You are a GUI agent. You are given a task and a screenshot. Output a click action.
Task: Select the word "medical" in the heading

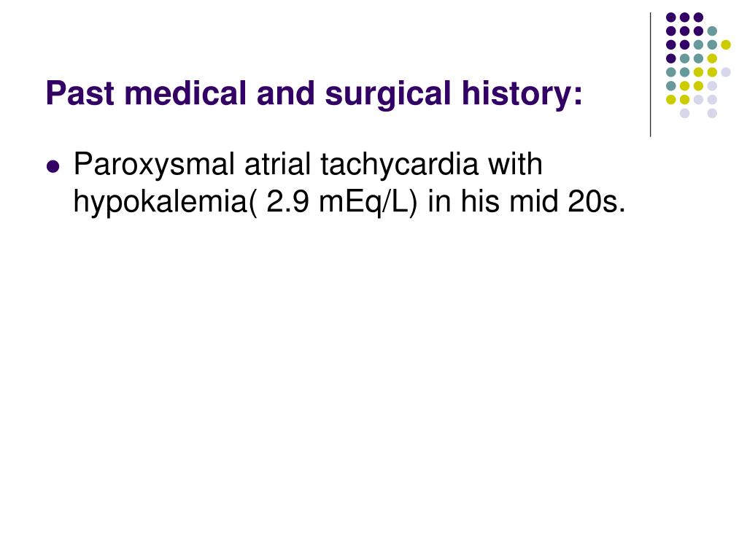(x=185, y=93)
